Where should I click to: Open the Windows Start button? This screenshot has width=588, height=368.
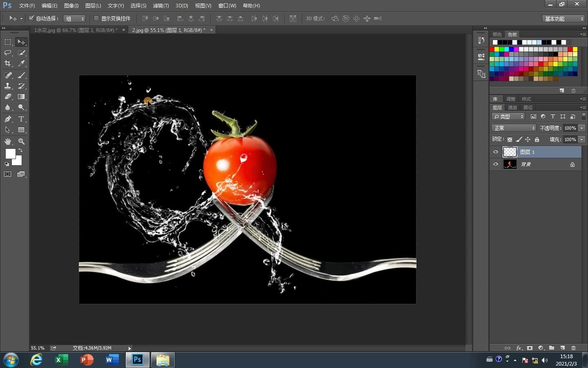click(11, 360)
